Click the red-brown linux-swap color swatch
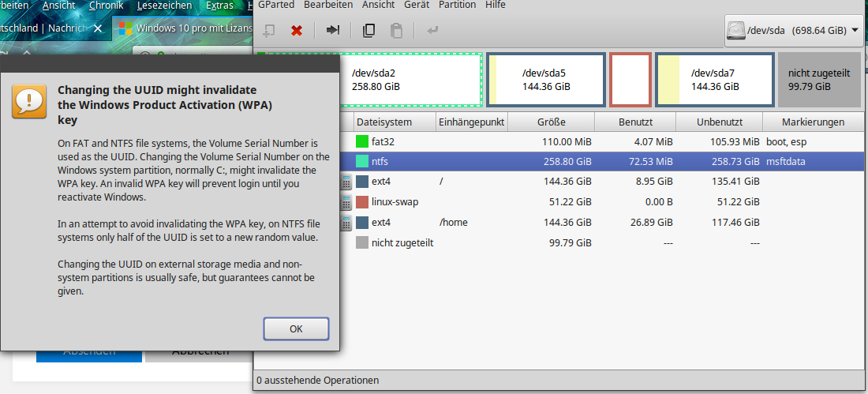Image resolution: width=868 pixels, height=394 pixels. point(362,201)
